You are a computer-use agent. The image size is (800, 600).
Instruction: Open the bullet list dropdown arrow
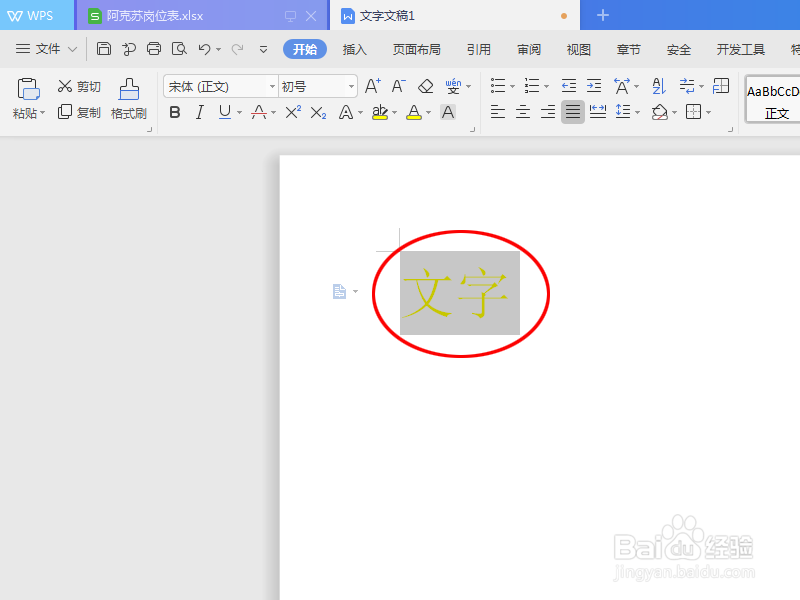point(512,86)
